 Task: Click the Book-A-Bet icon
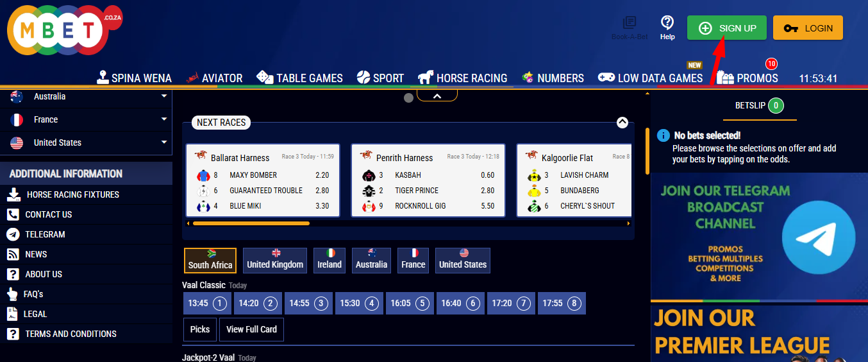pyautogui.click(x=629, y=27)
